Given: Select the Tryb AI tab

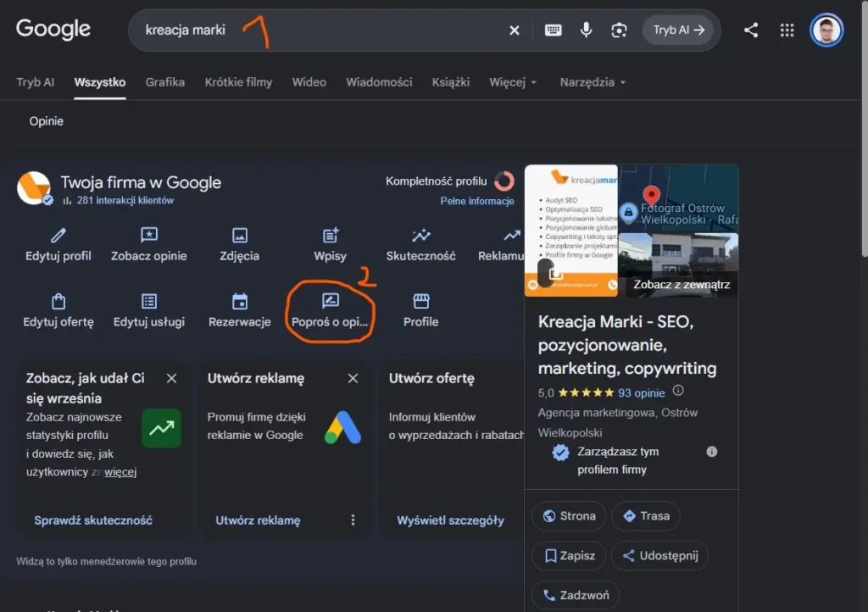Looking at the screenshot, I should [36, 82].
